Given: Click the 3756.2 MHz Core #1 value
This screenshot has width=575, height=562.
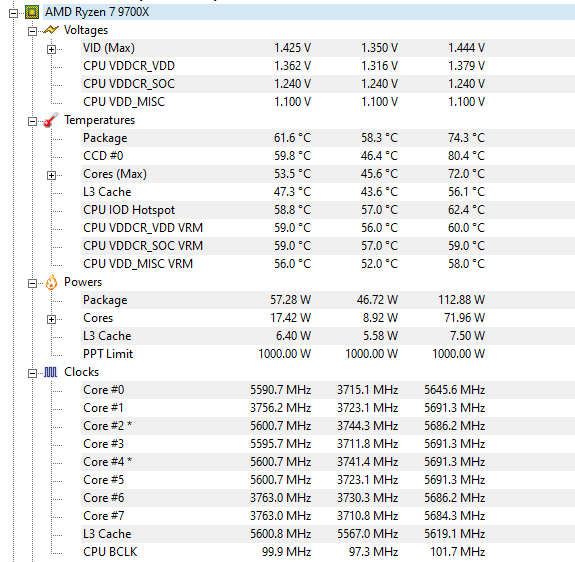Looking at the screenshot, I should point(281,408).
